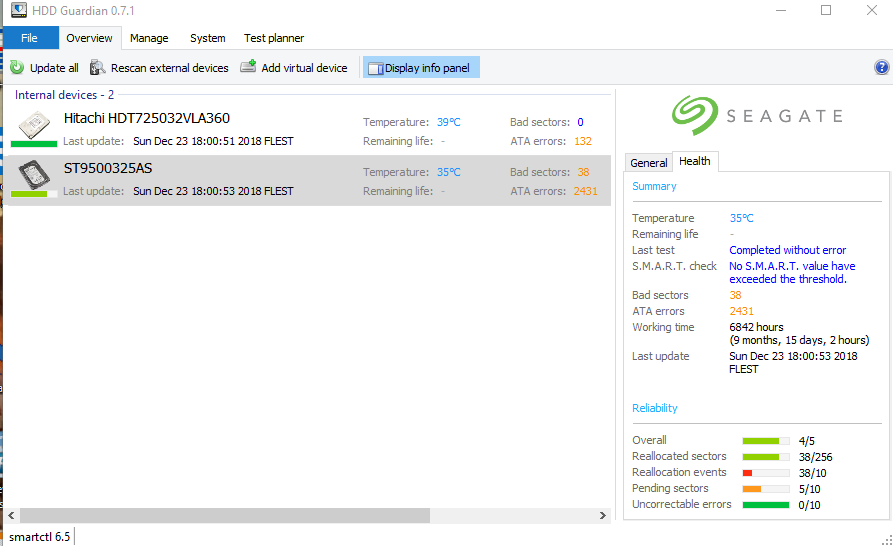Click ST9500325AS Bad sectors value 38 in list
893x546 pixels.
(583, 172)
